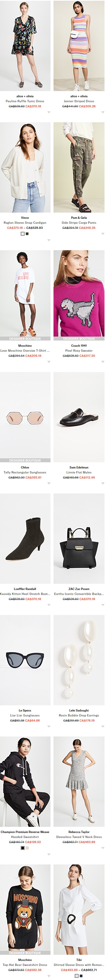Open Eartha Iconic Convertible Backpack title
This screenshot has width=106, height=980.
(x=79, y=594)
